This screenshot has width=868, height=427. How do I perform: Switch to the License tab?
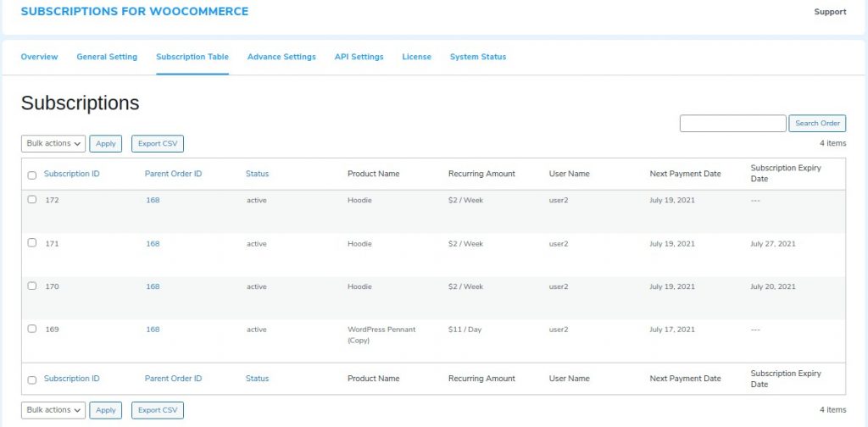(x=416, y=57)
